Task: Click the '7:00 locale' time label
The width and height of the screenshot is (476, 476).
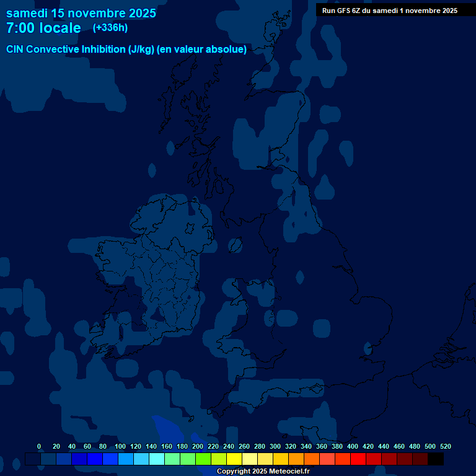Action: 43,29
